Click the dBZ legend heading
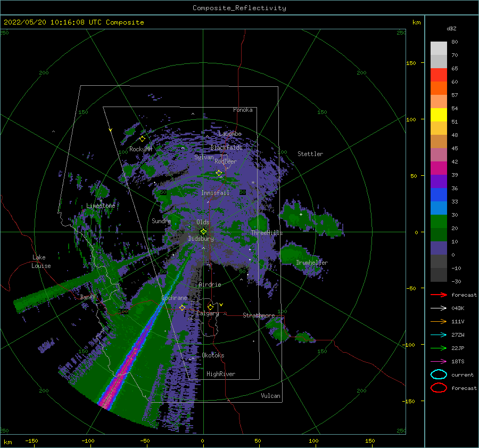 (x=451, y=28)
